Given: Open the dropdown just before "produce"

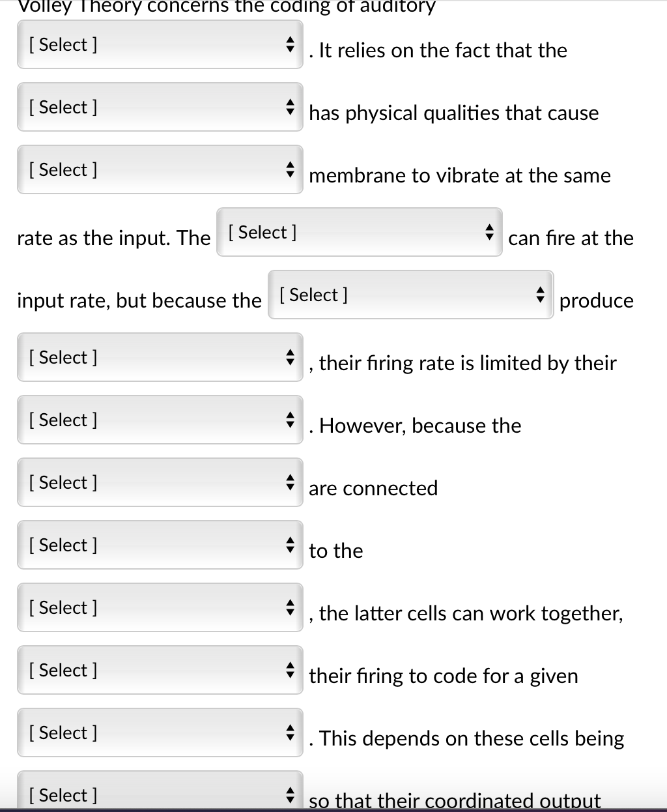Looking at the screenshot, I should [410, 295].
